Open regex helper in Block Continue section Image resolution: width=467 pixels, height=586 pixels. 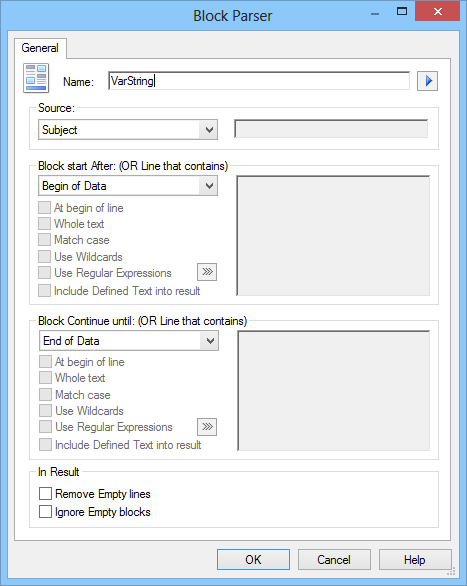[x=207, y=426]
